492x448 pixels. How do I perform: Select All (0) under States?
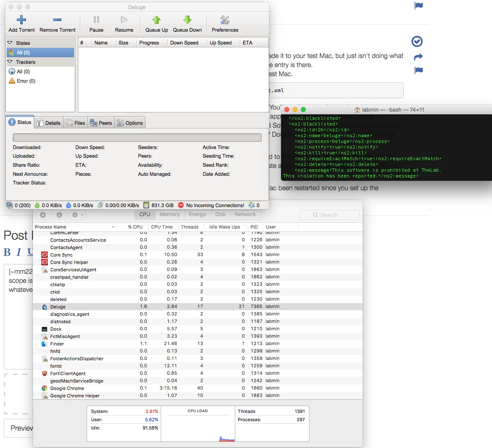tap(40, 53)
